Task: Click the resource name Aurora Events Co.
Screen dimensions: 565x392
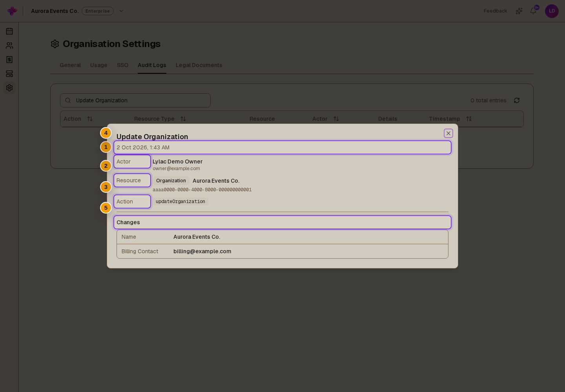Action: (216, 181)
